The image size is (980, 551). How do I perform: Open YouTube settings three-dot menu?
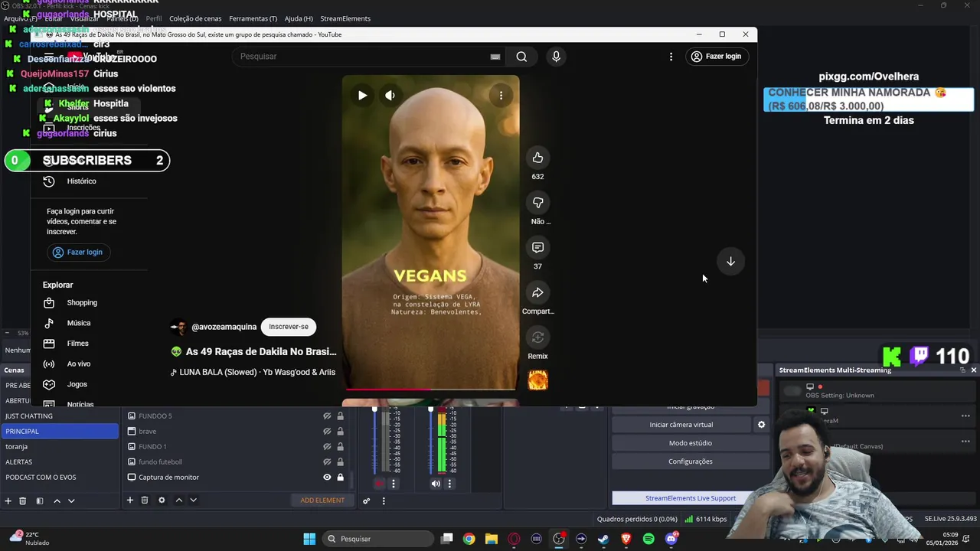point(671,57)
